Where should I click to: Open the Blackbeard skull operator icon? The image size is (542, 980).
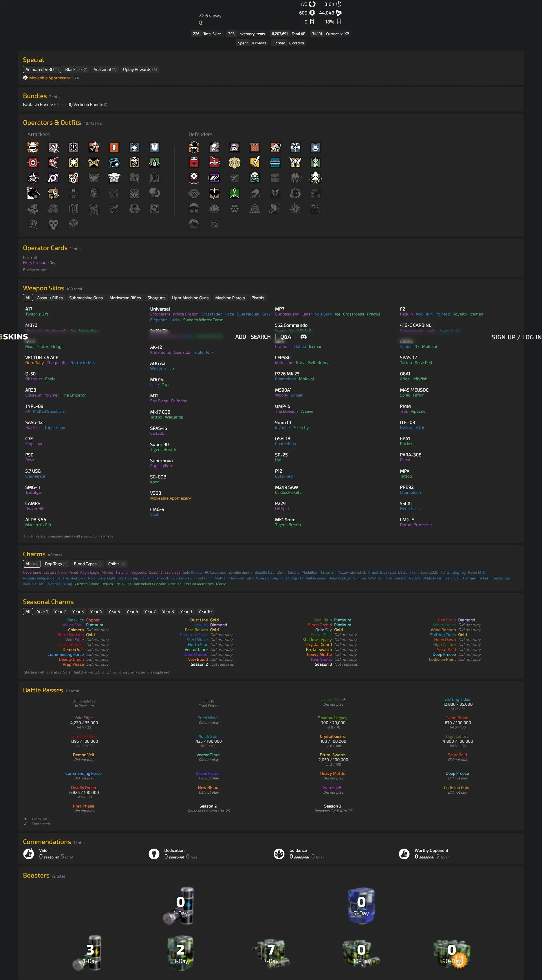(134, 162)
